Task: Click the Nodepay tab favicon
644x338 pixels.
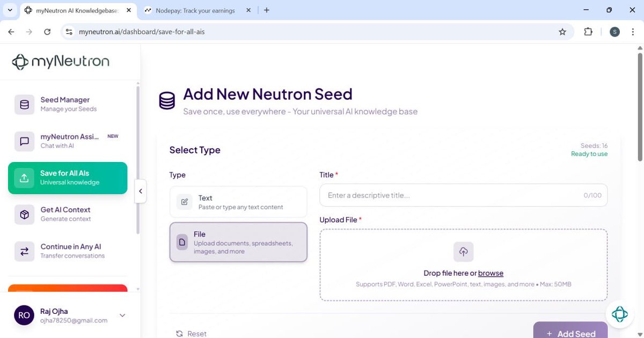Action: pyautogui.click(x=148, y=10)
